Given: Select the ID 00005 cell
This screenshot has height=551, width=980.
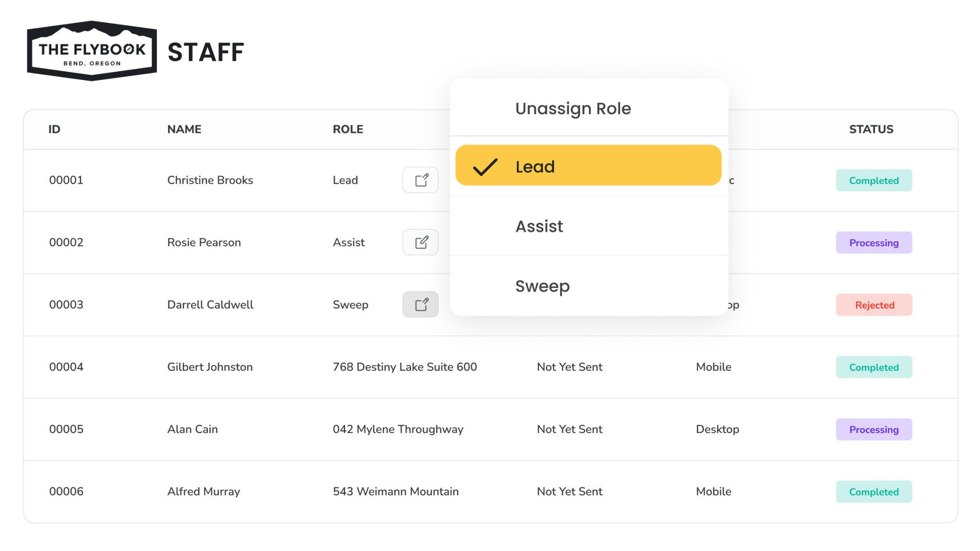Looking at the screenshot, I should tap(66, 429).
